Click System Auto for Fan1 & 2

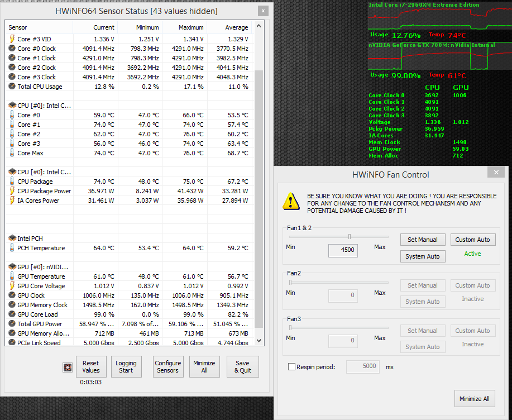423,256
